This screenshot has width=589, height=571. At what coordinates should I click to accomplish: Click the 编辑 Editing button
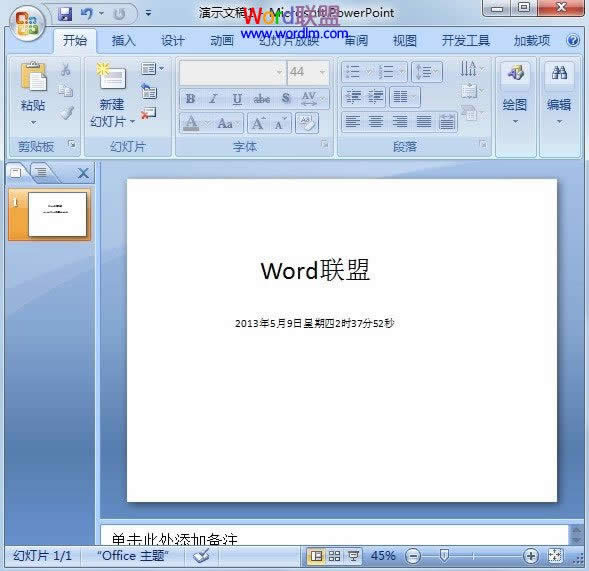(x=559, y=94)
